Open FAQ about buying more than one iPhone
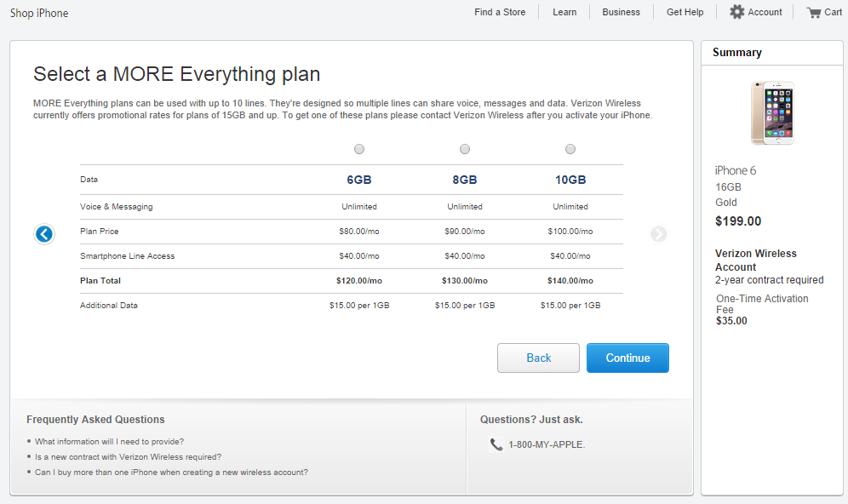Screen dimensions: 848x504 [x=171, y=472]
